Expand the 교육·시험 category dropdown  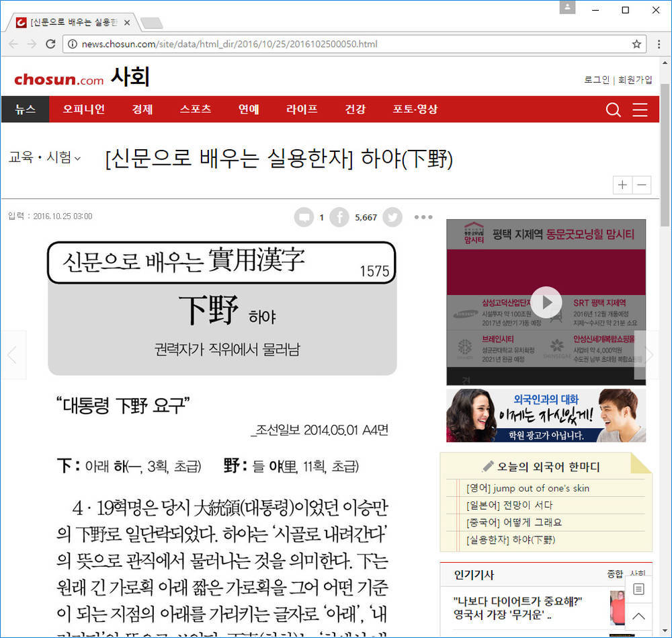44,158
